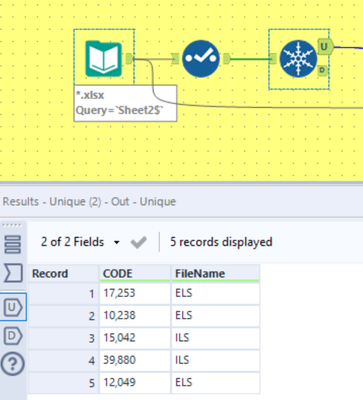Click the Unique tool D output anchor
The width and height of the screenshot is (363, 400).
[322, 70]
